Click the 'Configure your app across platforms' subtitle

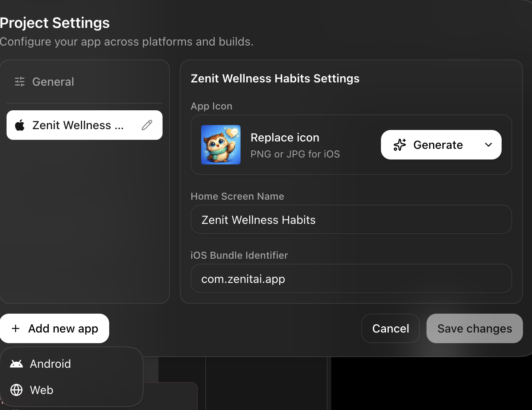(127, 42)
